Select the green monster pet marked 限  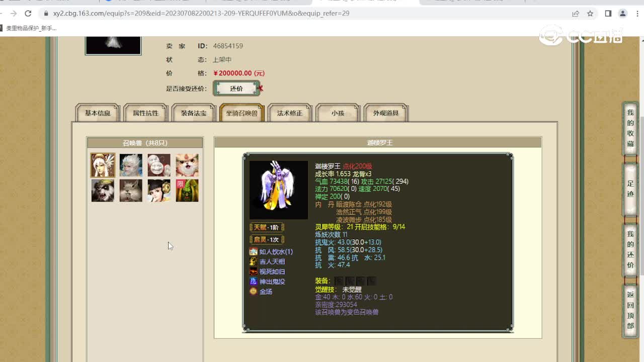[187, 191]
